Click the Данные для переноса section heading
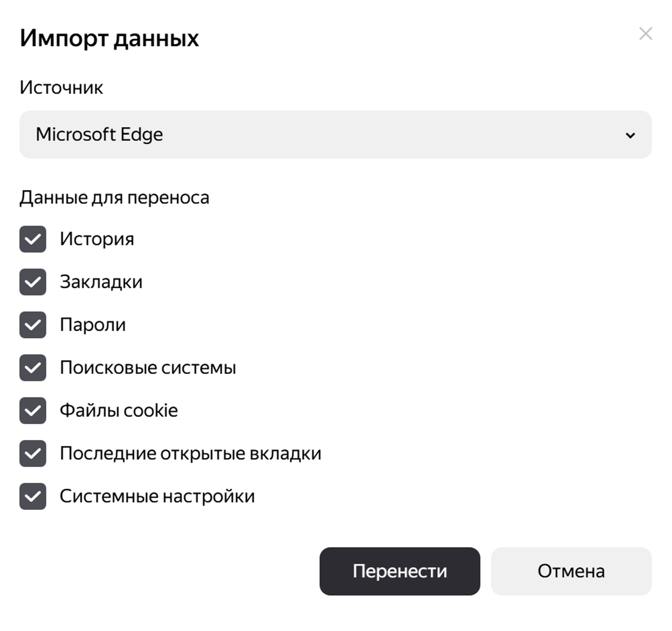This screenshot has height=631, width=672. (x=115, y=197)
